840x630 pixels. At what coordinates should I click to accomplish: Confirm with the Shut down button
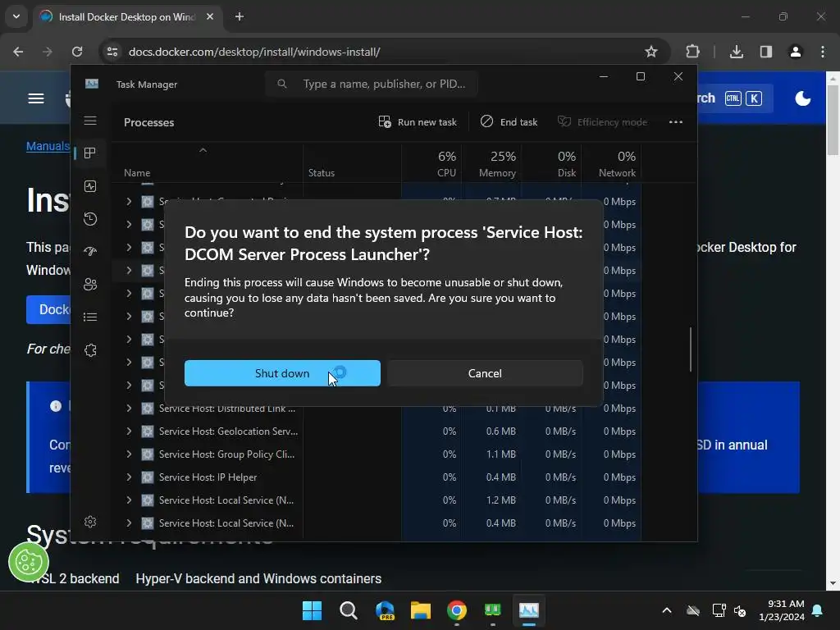coord(282,373)
